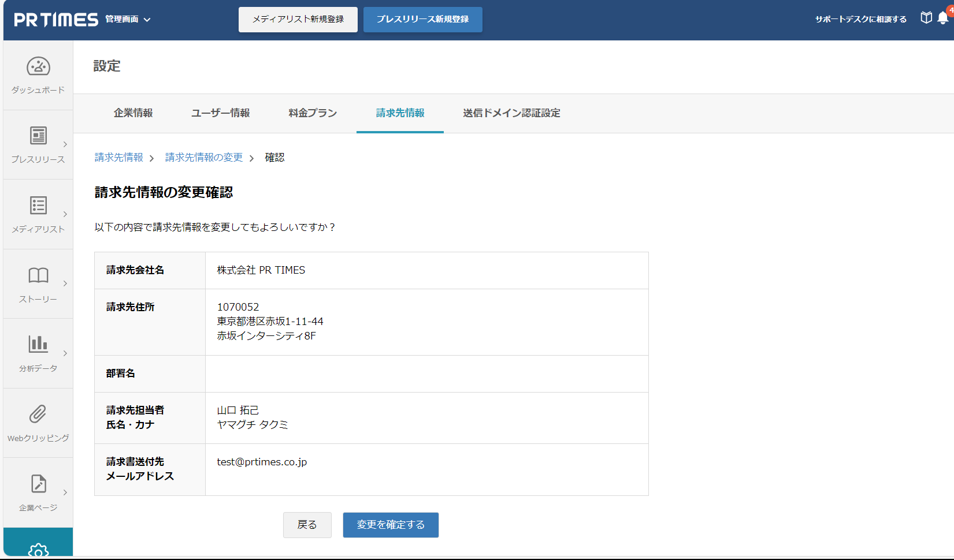This screenshot has height=560, width=954.
Task: Expand the 分析データ sidebar submenu arrow
Action: coord(65,353)
